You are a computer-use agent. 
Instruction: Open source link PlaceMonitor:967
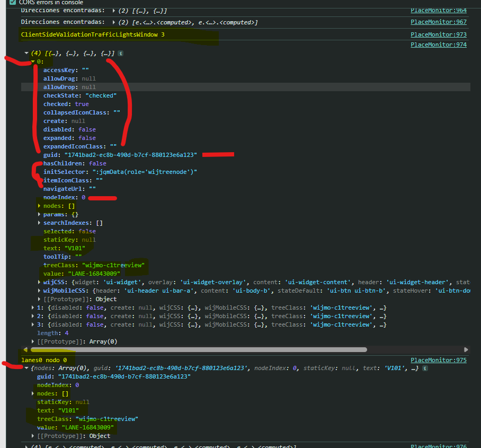point(439,22)
